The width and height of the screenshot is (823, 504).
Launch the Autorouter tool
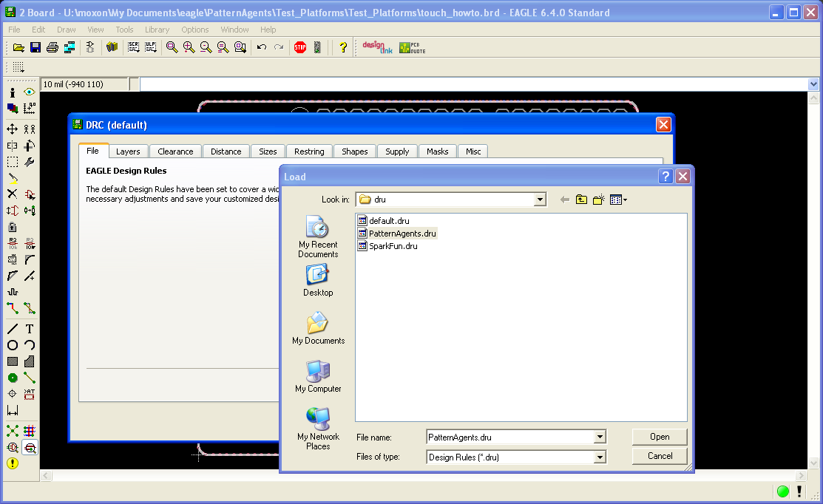pos(30,431)
